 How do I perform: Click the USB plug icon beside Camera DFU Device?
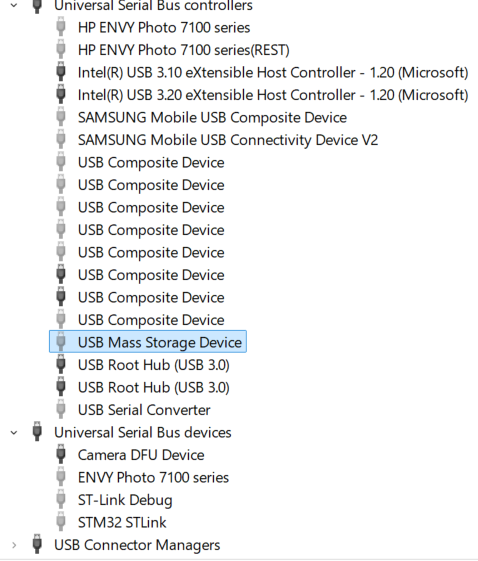(61, 455)
